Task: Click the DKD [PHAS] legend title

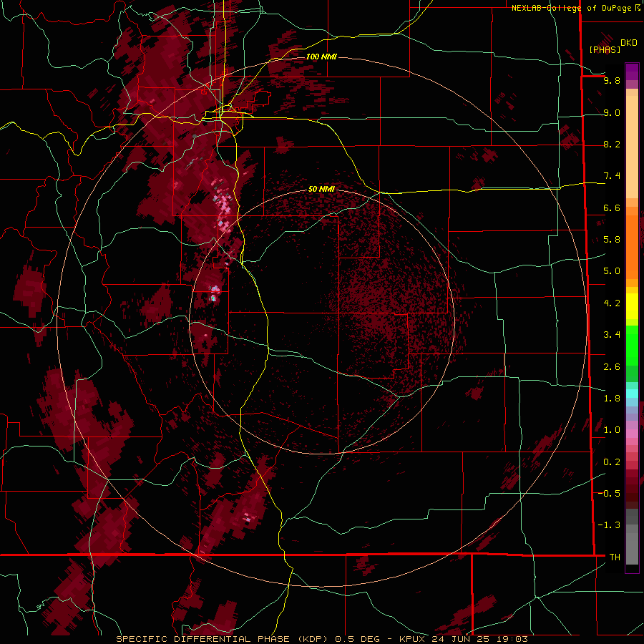Action: coord(613,46)
